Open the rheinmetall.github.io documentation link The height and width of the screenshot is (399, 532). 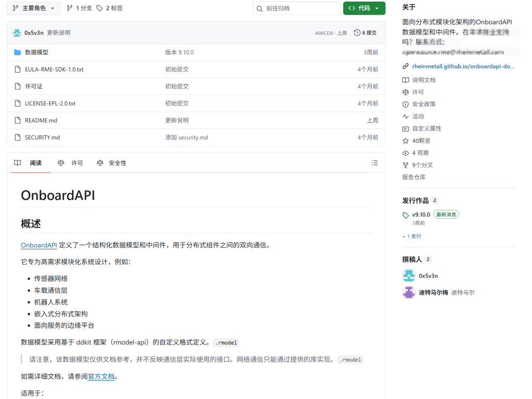[x=463, y=66]
